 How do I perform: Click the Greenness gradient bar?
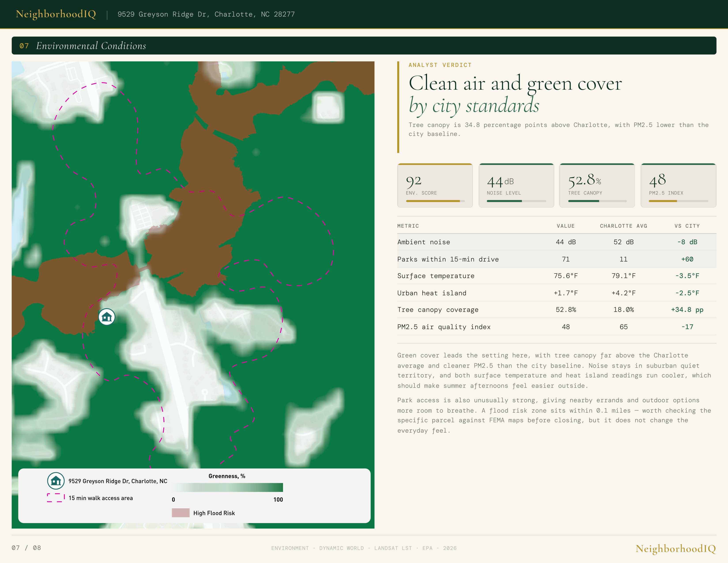pyautogui.click(x=227, y=487)
